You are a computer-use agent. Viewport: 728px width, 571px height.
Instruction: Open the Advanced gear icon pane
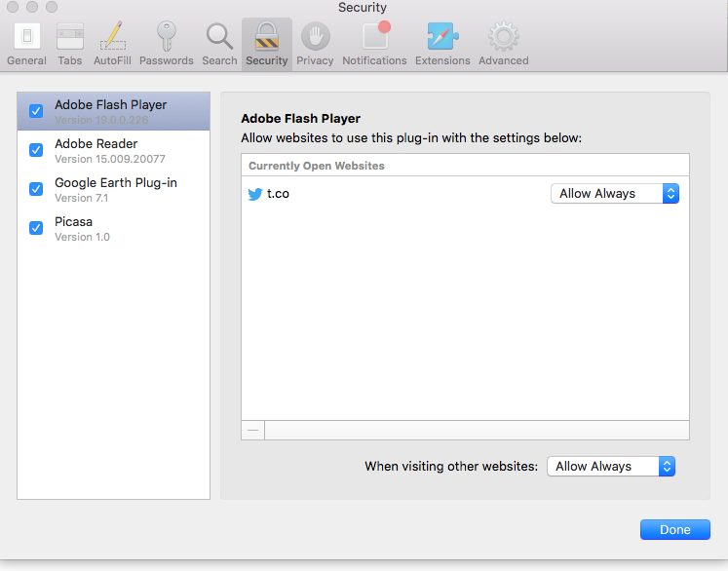503,44
